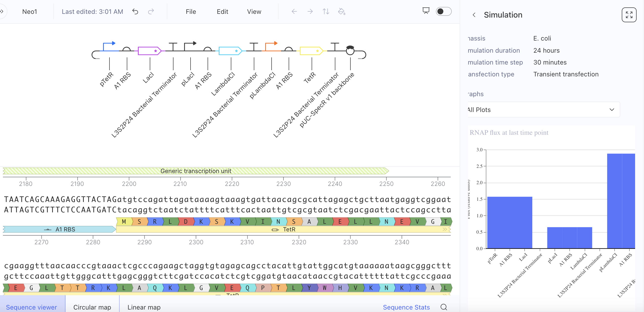Viewport: 644px width, 312px height.
Task: Select the purple LacI coding sequence glyph
Action: pyautogui.click(x=150, y=51)
